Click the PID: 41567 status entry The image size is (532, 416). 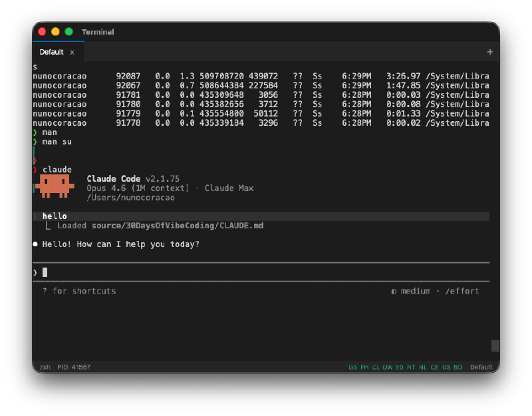74,367
